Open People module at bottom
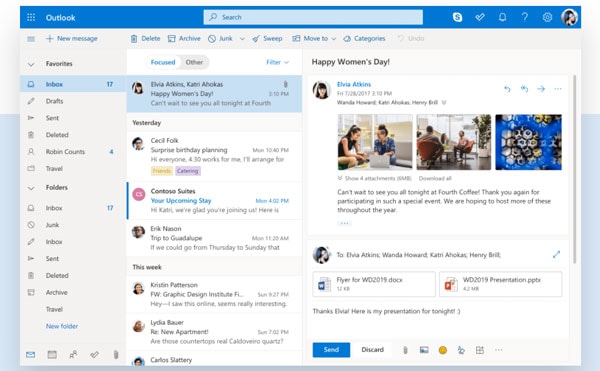Screen dimensions: 600x371 coord(73,355)
